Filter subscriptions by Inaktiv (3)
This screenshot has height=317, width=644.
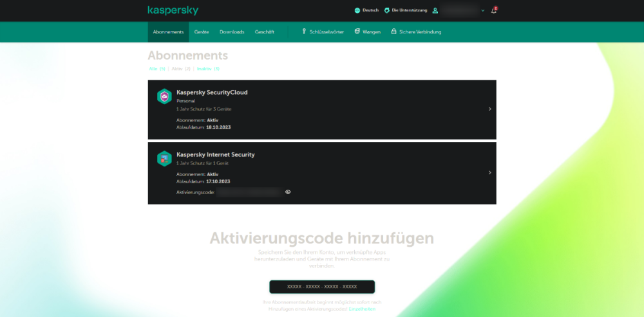click(208, 69)
